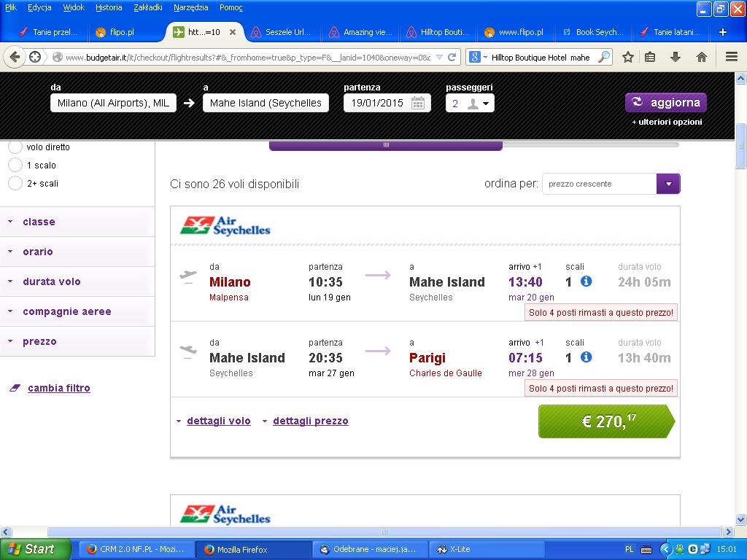Image resolution: width=747 pixels, height=560 pixels.
Task: Click the Milano departure city field
Action: point(113,103)
